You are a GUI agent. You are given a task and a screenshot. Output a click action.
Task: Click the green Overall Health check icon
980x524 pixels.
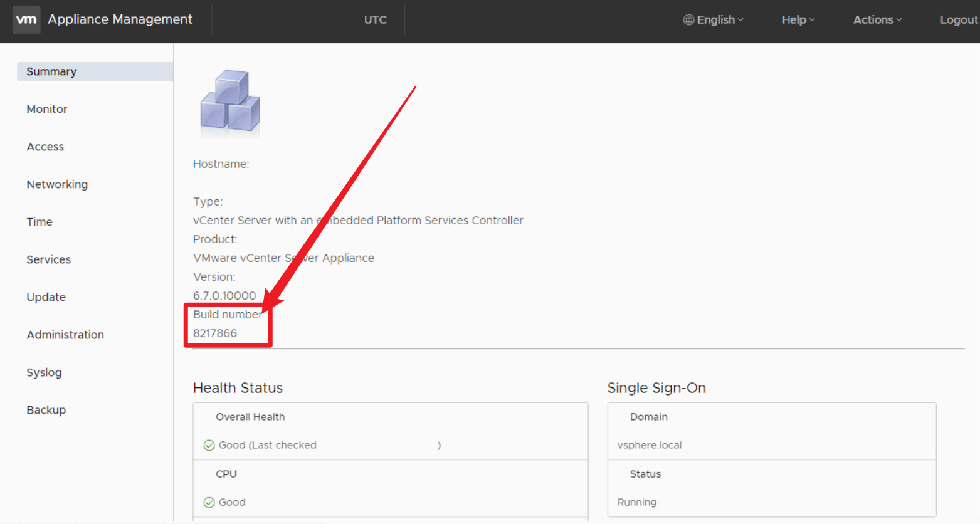coord(209,446)
